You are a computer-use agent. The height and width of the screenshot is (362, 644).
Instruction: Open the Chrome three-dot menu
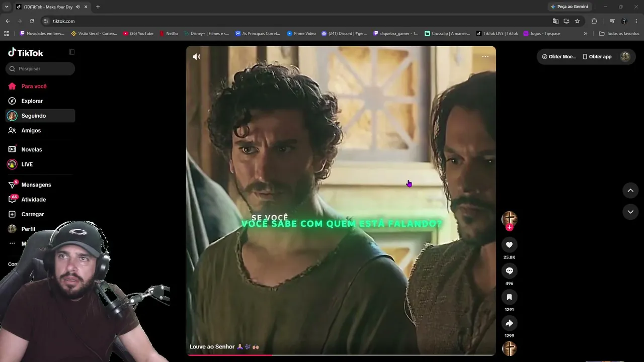(636, 21)
